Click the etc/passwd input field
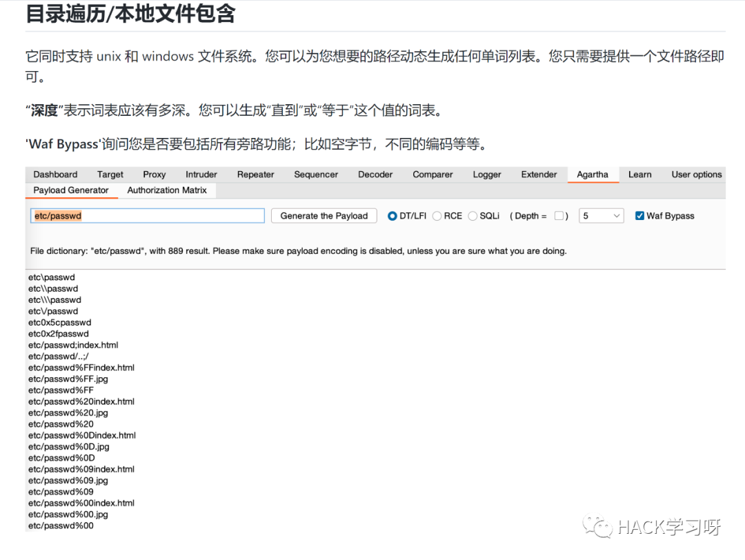745x560 pixels. point(148,216)
